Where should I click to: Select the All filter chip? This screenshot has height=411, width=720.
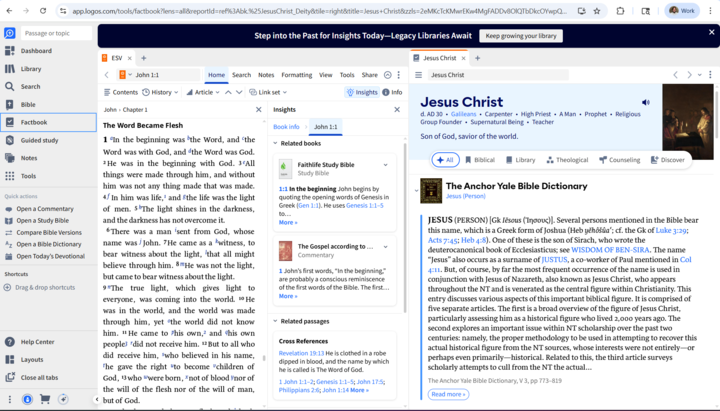pos(445,160)
